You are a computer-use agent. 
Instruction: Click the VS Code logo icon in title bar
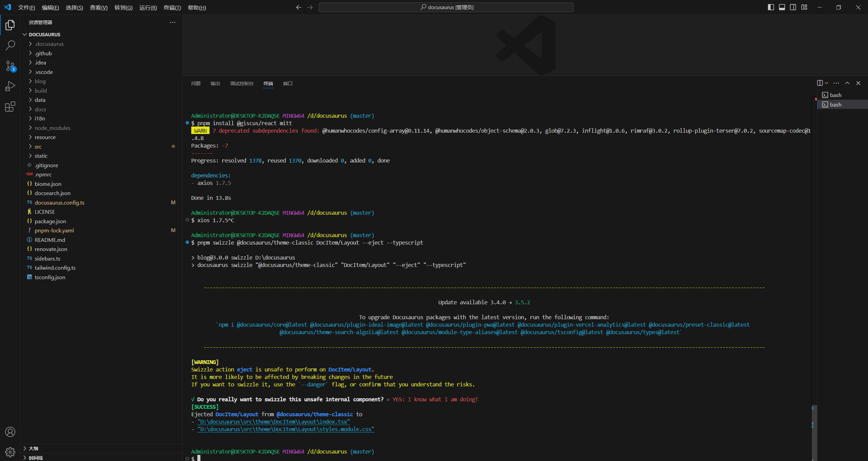coord(7,7)
